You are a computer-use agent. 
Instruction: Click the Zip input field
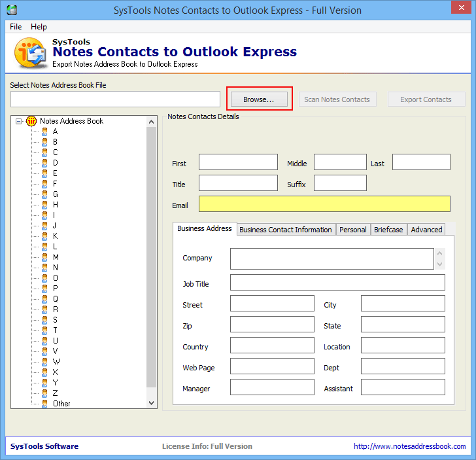click(272, 324)
